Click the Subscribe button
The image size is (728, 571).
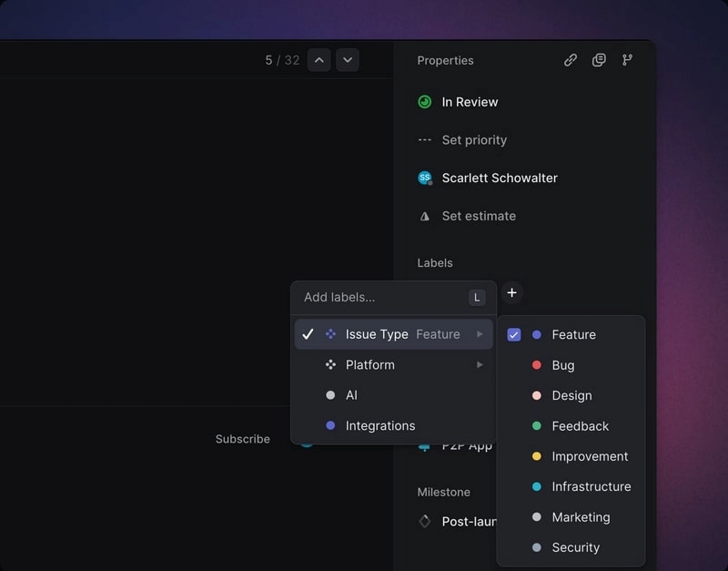243,438
